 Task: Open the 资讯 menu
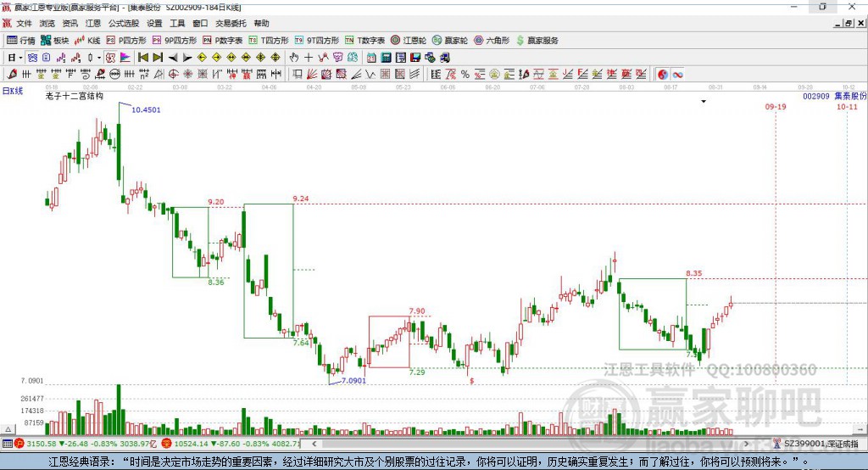(x=70, y=23)
